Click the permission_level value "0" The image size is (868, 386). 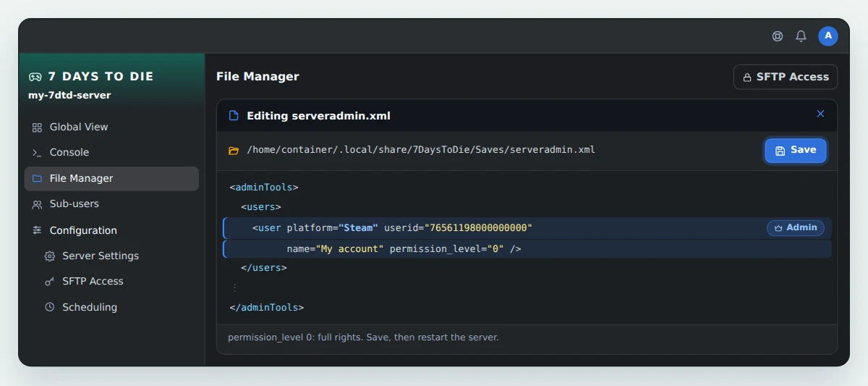click(x=495, y=249)
